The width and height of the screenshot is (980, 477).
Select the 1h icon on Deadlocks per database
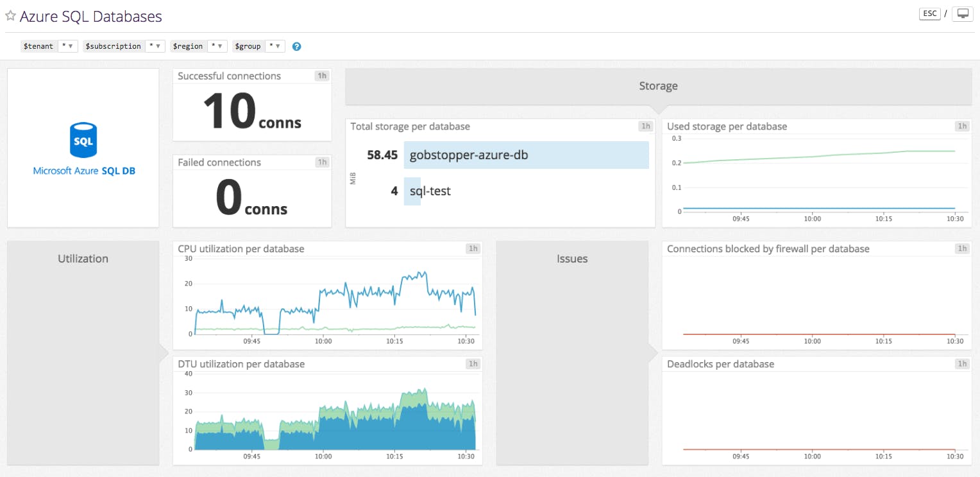961,363
